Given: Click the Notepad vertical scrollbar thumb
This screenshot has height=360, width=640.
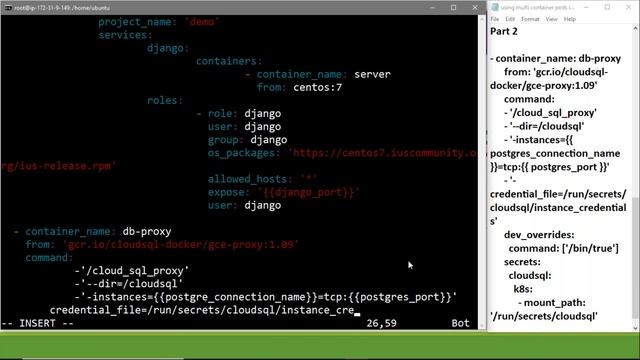Looking at the screenshot, I should pos(635,257).
